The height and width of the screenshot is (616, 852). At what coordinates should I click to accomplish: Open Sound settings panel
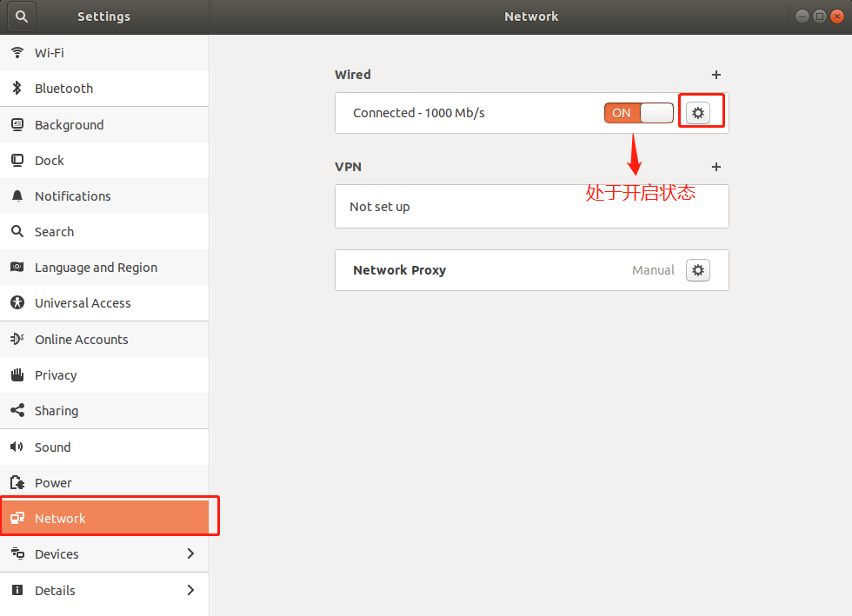(104, 447)
